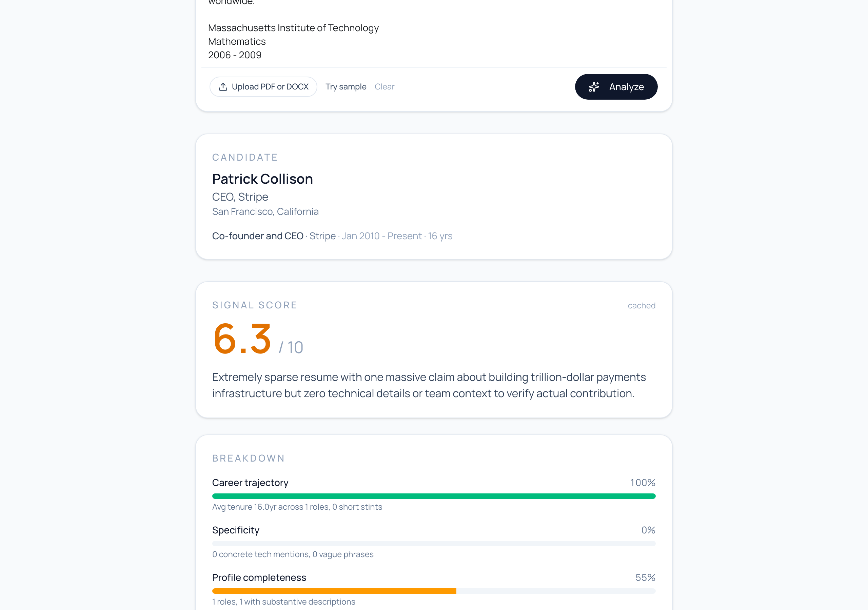Click the '16 yrs' duration text

[x=440, y=236]
